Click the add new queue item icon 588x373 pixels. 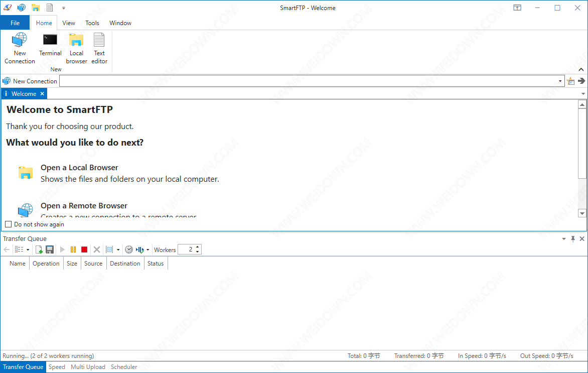tap(39, 250)
